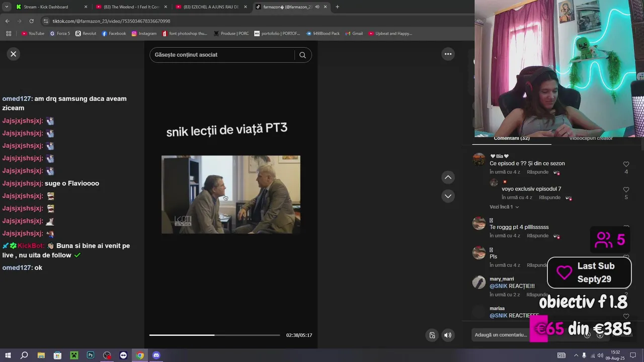Open TeamViewer from the taskbar

[123, 355]
